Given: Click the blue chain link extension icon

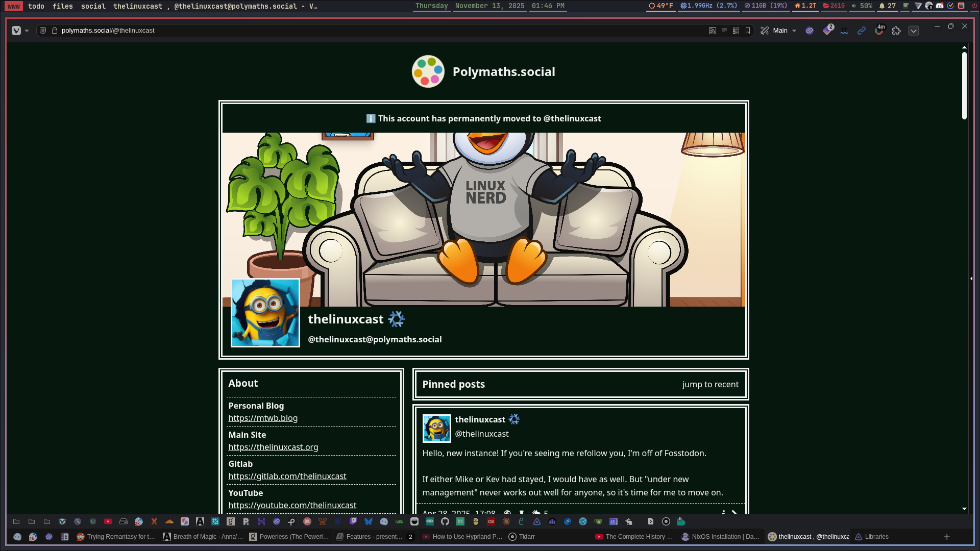Looking at the screenshot, I should pyautogui.click(x=862, y=31).
